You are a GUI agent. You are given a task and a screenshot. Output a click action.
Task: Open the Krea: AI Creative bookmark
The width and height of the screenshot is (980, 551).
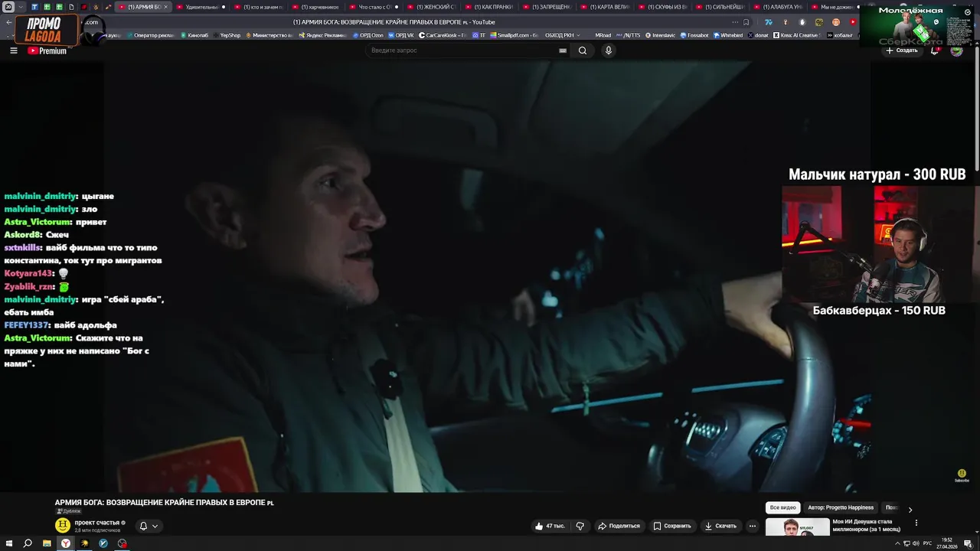(x=796, y=35)
